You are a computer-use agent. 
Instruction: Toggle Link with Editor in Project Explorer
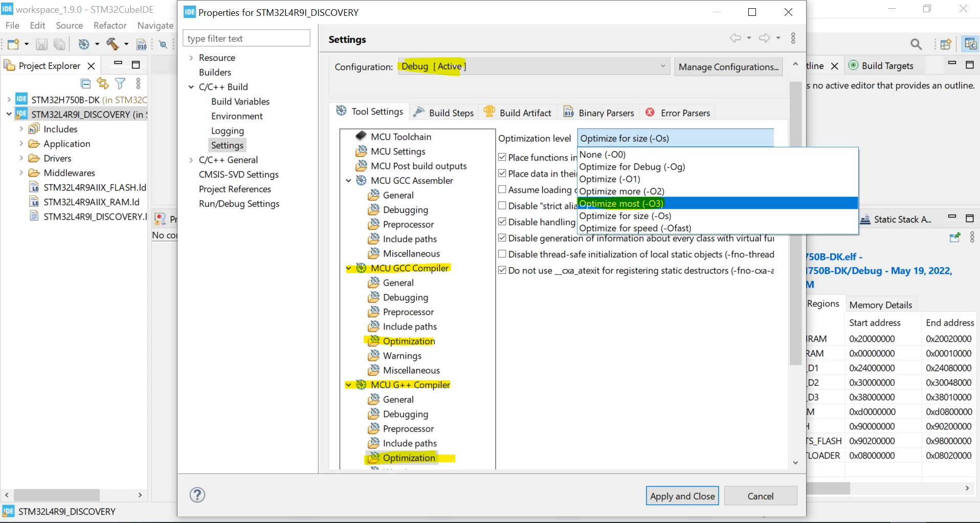click(x=103, y=83)
